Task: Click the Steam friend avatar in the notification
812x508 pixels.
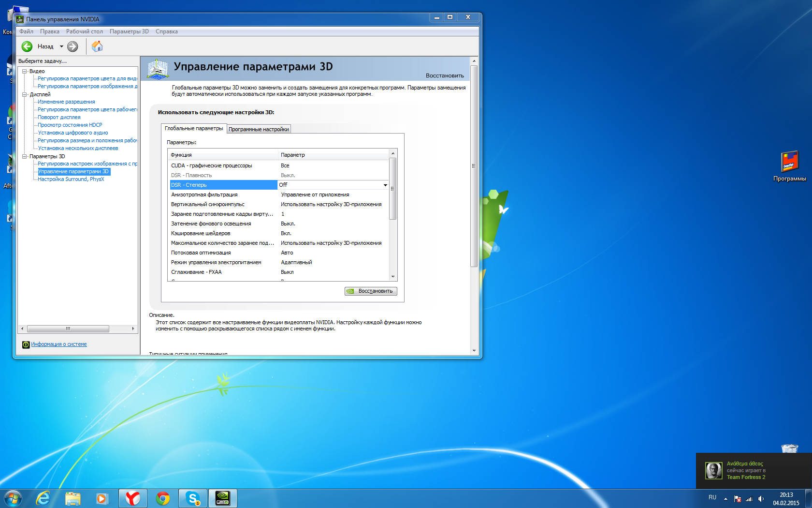Action: (x=714, y=470)
